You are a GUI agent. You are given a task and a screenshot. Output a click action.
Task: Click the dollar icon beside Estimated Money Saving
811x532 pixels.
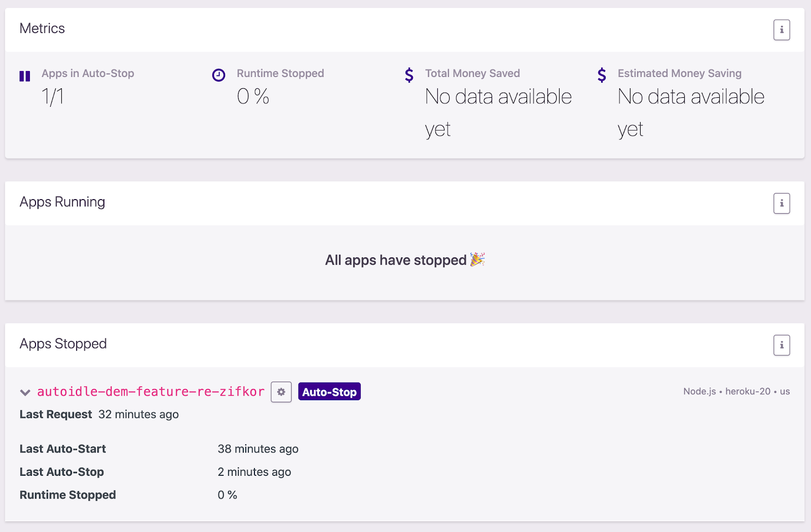(x=602, y=75)
